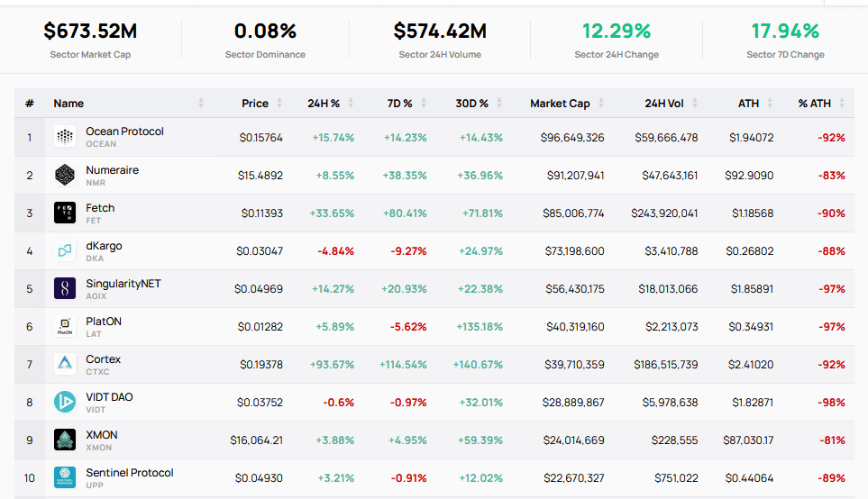Open the Numeraire coin logo
The image size is (868, 499).
coord(65,175)
